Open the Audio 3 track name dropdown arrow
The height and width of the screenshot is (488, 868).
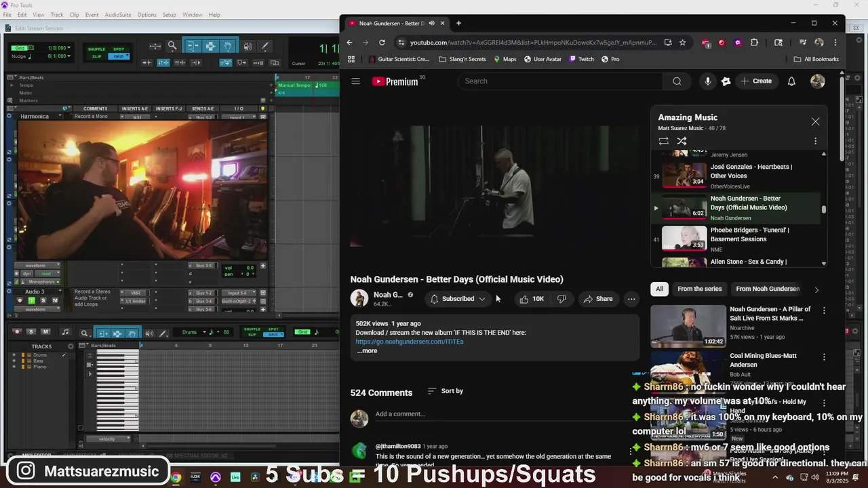pos(60,292)
